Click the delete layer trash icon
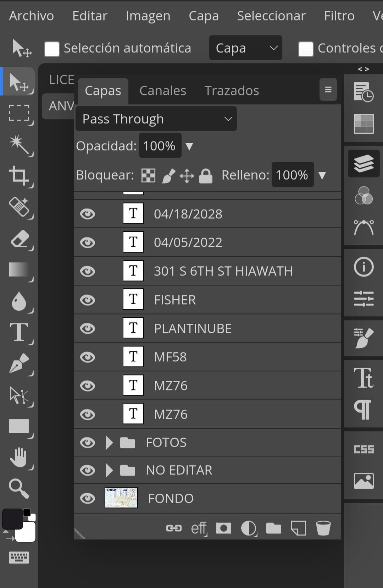Image resolution: width=383 pixels, height=588 pixels. [x=323, y=528]
